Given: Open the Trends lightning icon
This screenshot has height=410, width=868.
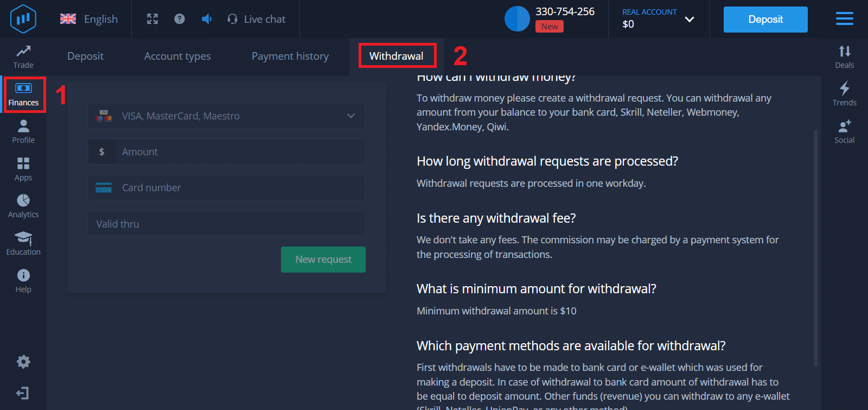Looking at the screenshot, I should pos(844,94).
